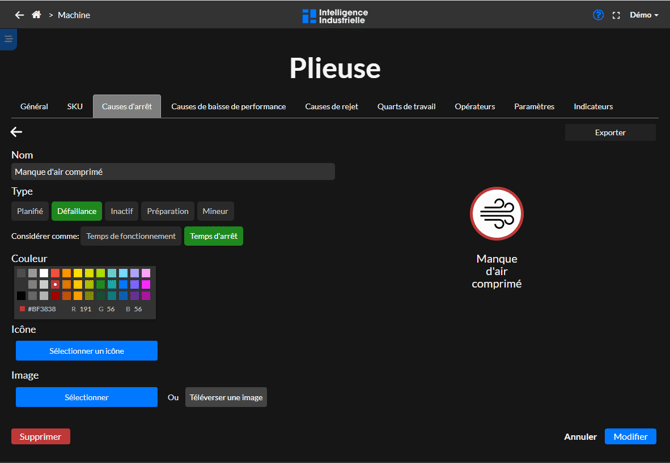The width and height of the screenshot is (670, 463).
Task: Open the Causes de rejet tab
Action: tap(331, 106)
